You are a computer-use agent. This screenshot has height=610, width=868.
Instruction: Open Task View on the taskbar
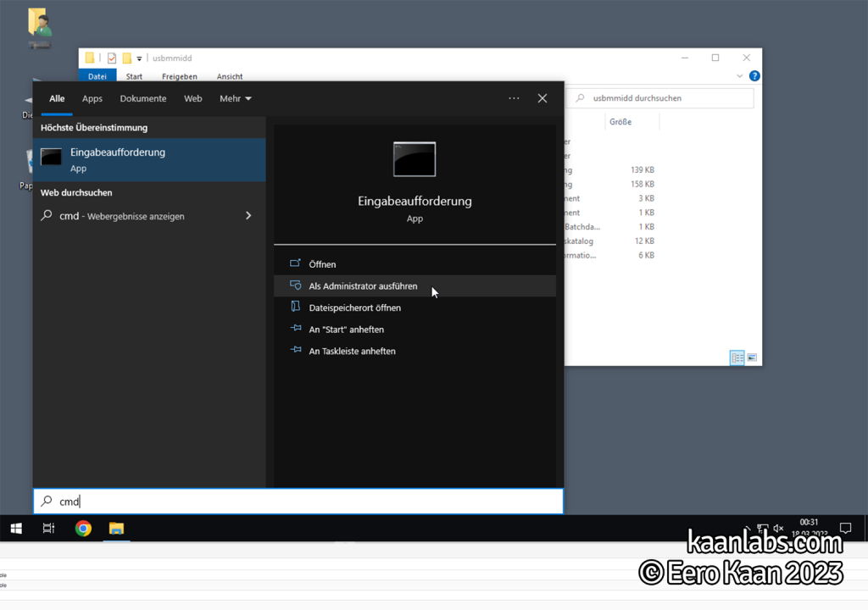[x=48, y=529]
